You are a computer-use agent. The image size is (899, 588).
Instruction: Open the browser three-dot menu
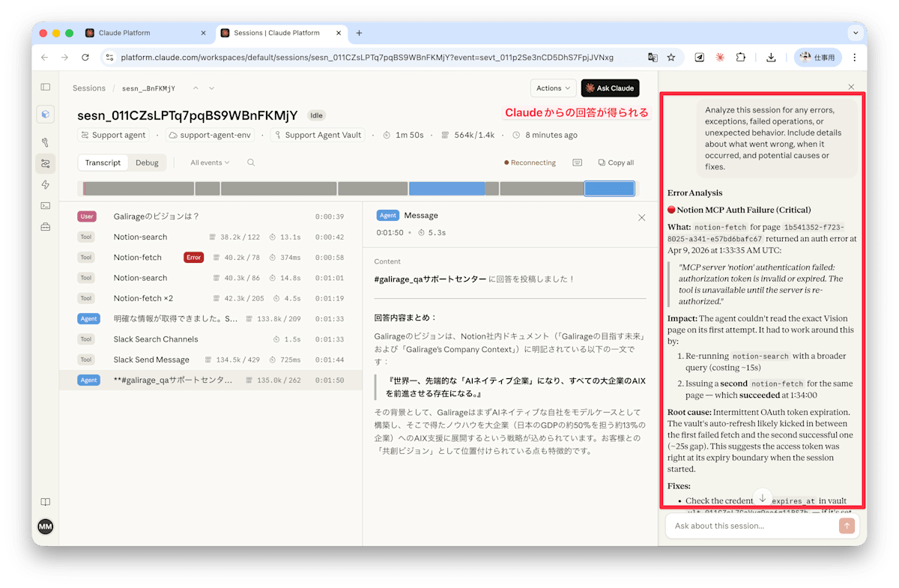click(x=855, y=57)
